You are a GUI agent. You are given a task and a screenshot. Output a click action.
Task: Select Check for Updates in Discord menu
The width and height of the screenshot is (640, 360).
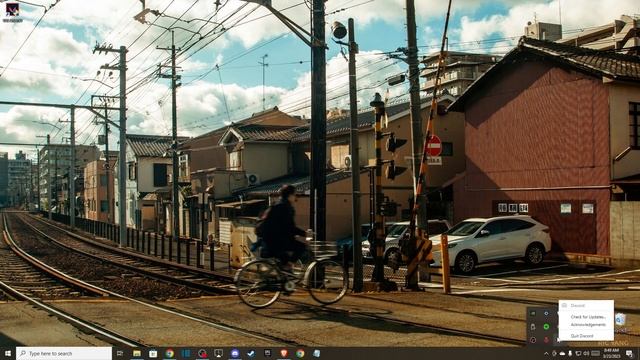coord(587,317)
